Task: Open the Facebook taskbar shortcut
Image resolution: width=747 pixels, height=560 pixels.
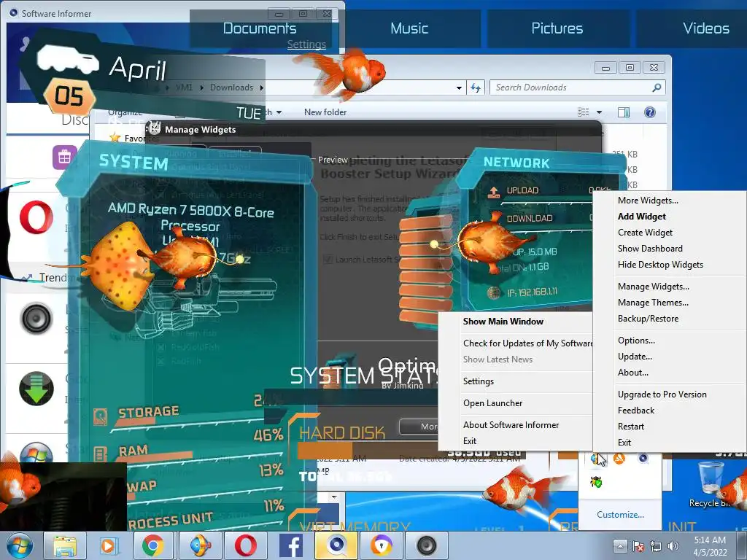Action: click(290, 545)
